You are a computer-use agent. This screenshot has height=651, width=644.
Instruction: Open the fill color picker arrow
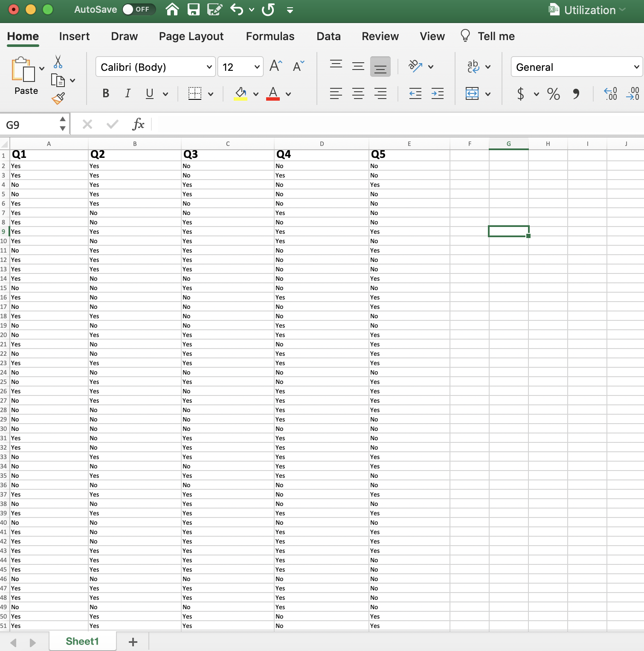click(256, 94)
